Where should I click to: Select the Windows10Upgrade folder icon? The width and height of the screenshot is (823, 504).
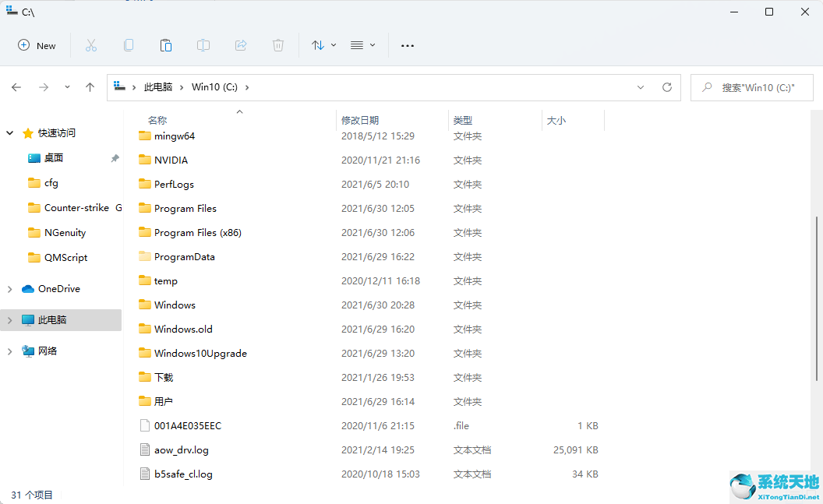145,353
